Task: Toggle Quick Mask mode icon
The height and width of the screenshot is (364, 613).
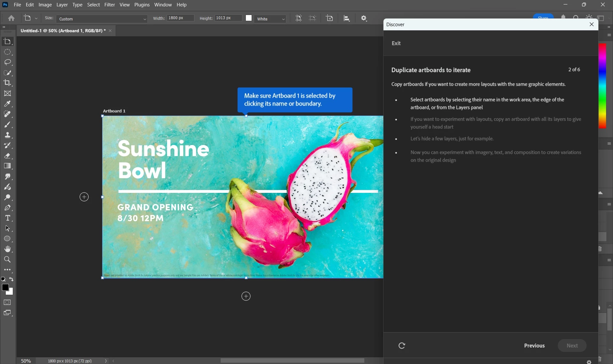Action: 7,302
